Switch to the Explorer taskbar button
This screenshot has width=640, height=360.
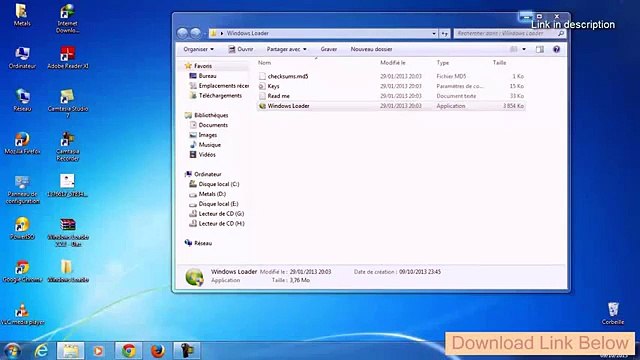pos(70,351)
